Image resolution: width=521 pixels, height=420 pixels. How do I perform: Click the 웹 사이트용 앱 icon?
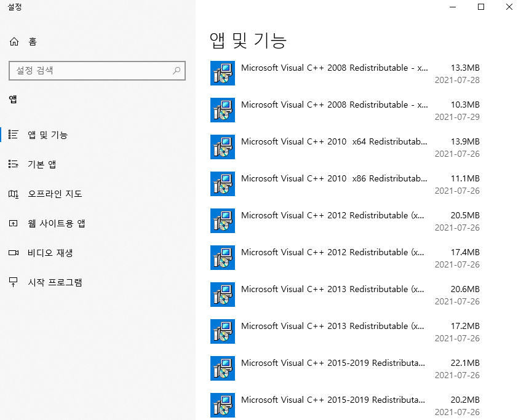point(14,223)
